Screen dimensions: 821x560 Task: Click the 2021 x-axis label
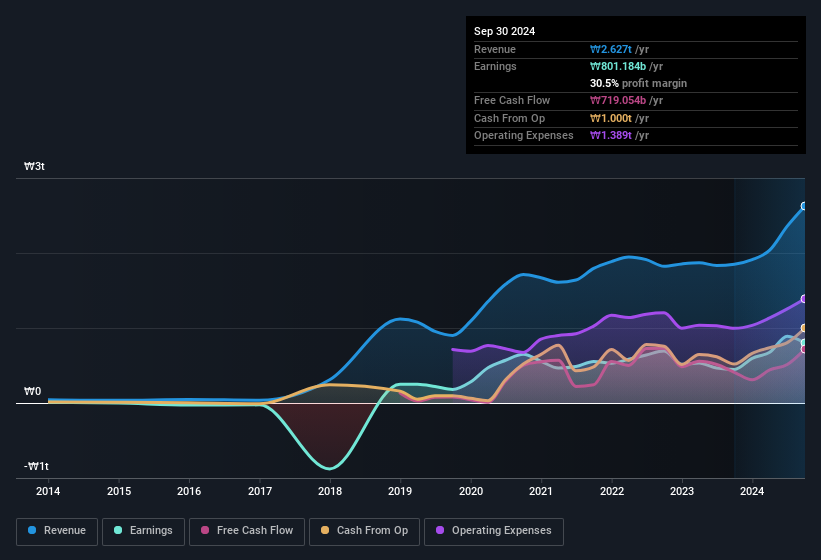(541, 491)
